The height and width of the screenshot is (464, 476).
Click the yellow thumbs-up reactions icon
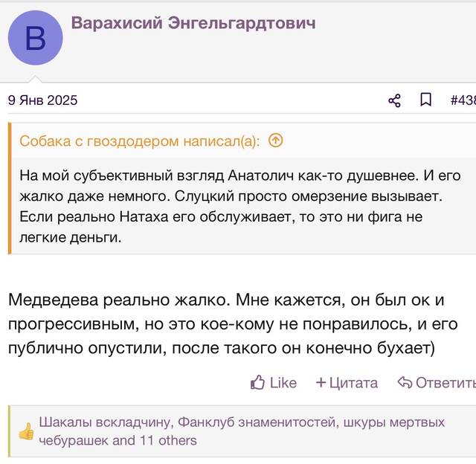(x=27, y=431)
